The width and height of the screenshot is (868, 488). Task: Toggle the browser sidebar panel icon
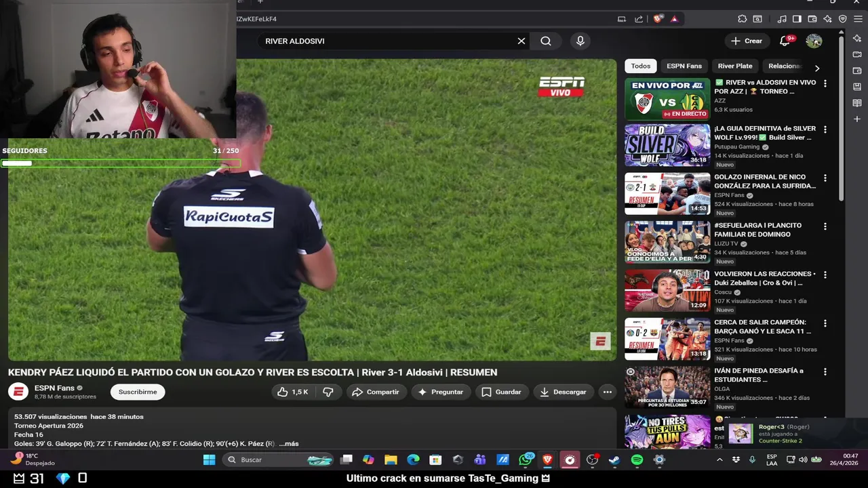[x=797, y=19]
